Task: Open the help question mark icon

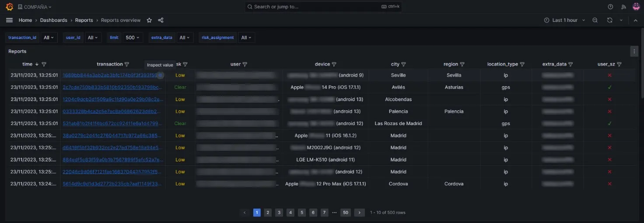Action: pyautogui.click(x=611, y=7)
